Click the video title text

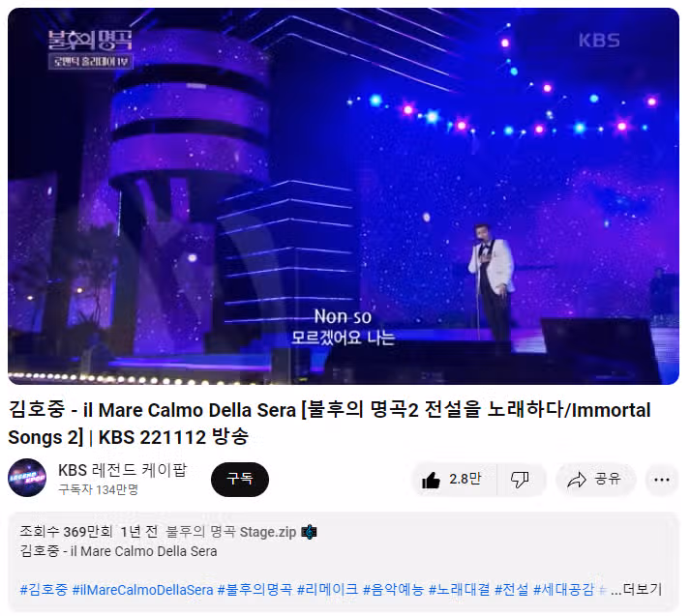pos(329,424)
